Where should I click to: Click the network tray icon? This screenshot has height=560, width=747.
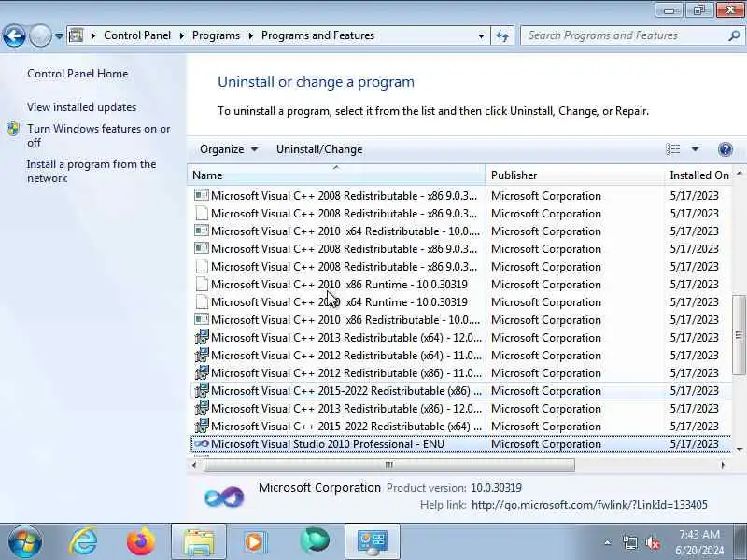[630, 542]
